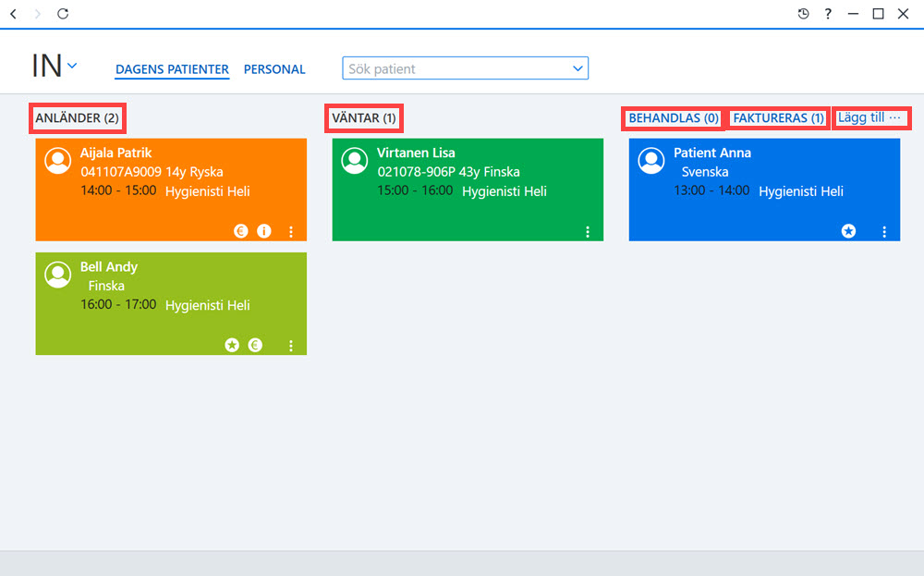Viewport: 924px width, 576px height.
Task: Click Aijala Patrik's profile avatar
Action: click(x=58, y=161)
